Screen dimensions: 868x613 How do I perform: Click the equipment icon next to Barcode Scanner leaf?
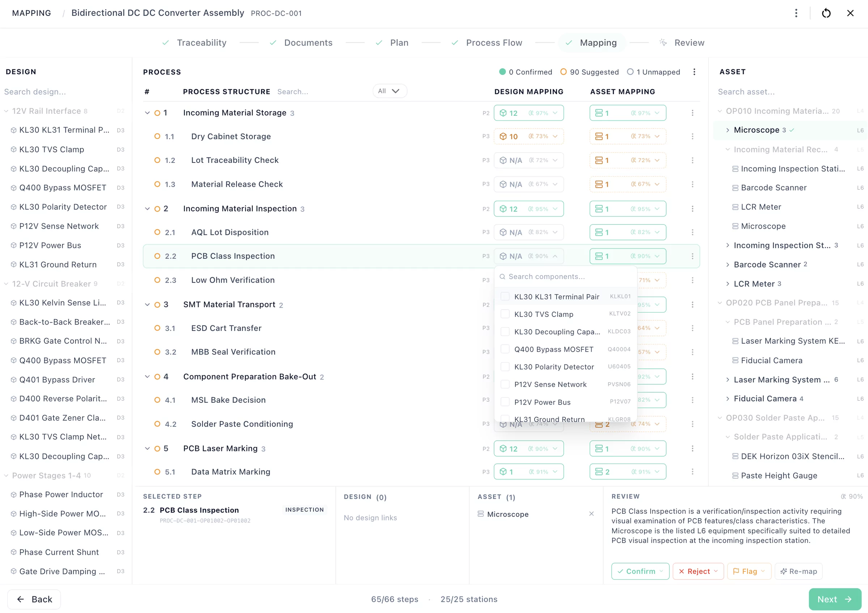[x=735, y=188]
